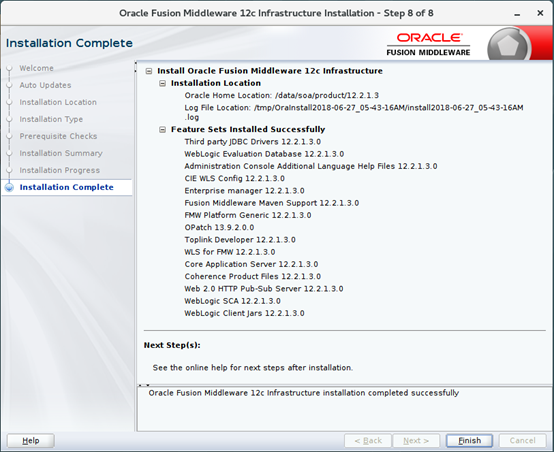The height and width of the screenshot is (452, 554).
Task: Select WebLogic SCA 12.2.1.3.0 row
Action: [x=232, y=301]
